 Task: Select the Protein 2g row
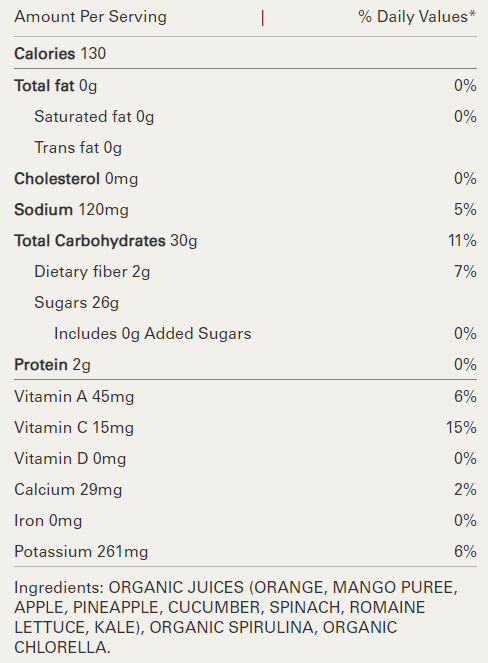tap(245, 364)
